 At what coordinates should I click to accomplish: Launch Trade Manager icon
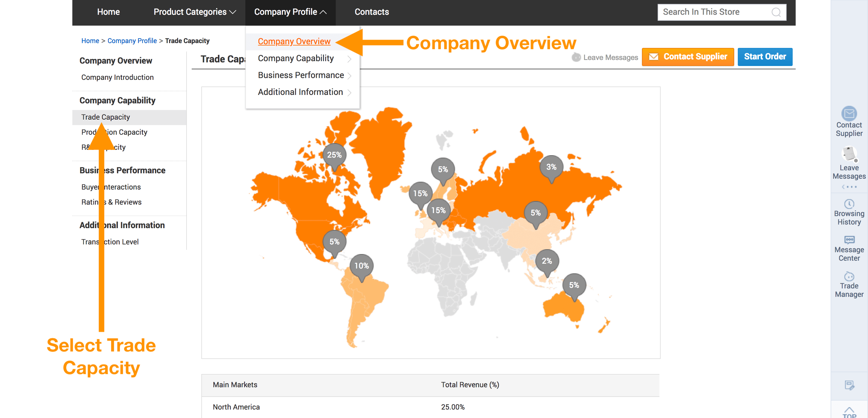[x=849, y=276]
